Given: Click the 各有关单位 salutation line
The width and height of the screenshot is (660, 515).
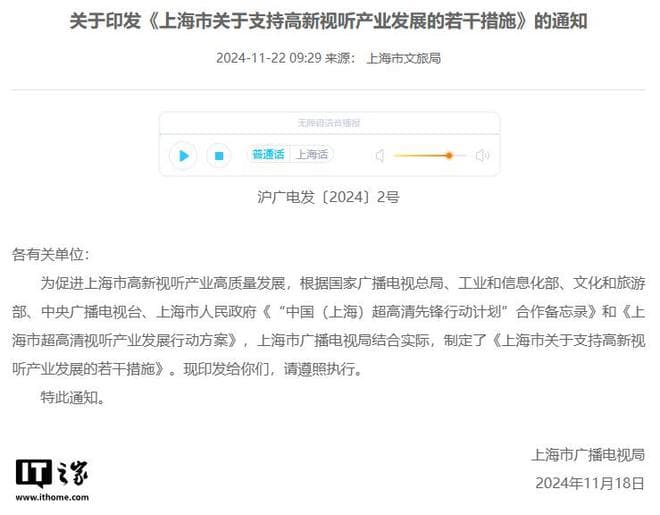Looking at the screenshot, I should click(50, 255).
